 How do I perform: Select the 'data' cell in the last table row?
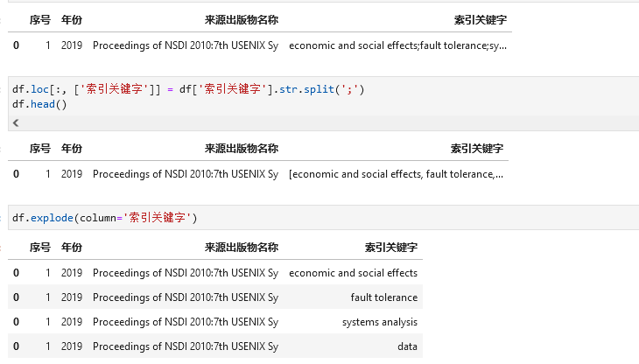pyautogui.click(x=407, y=346)
